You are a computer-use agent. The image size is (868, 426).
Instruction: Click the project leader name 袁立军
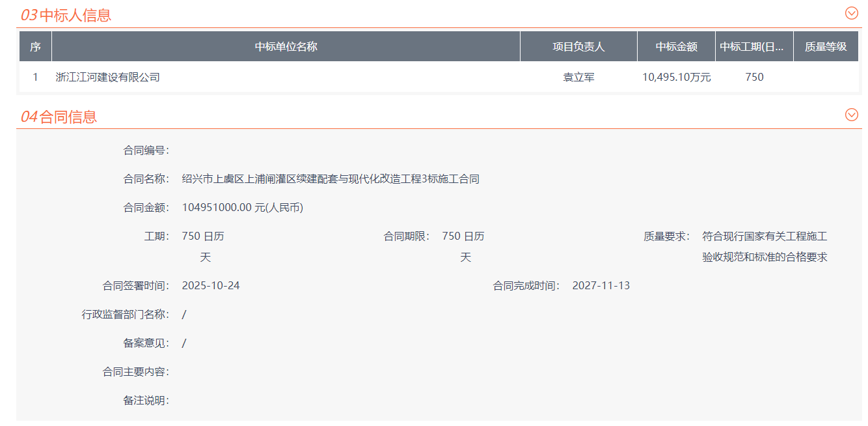[x=578, y=78]
